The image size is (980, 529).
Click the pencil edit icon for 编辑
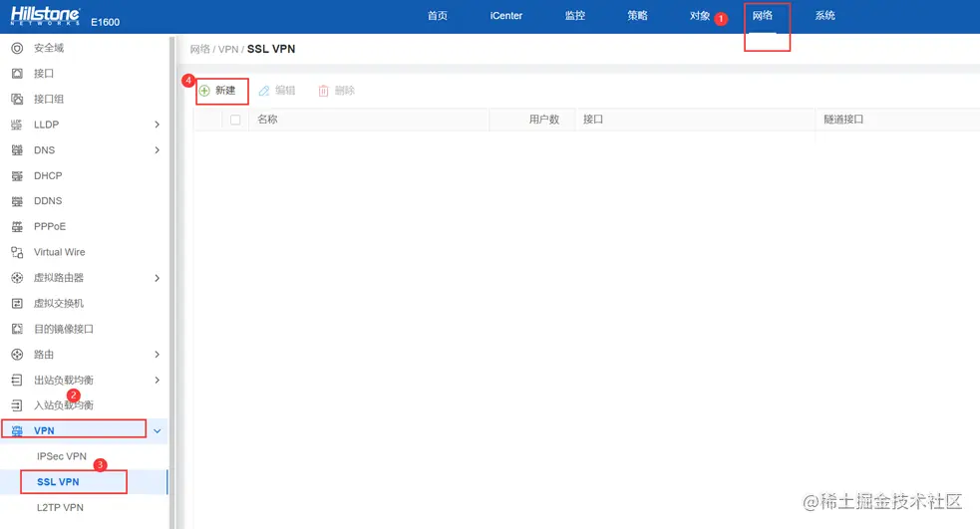[x=264, y=91]
